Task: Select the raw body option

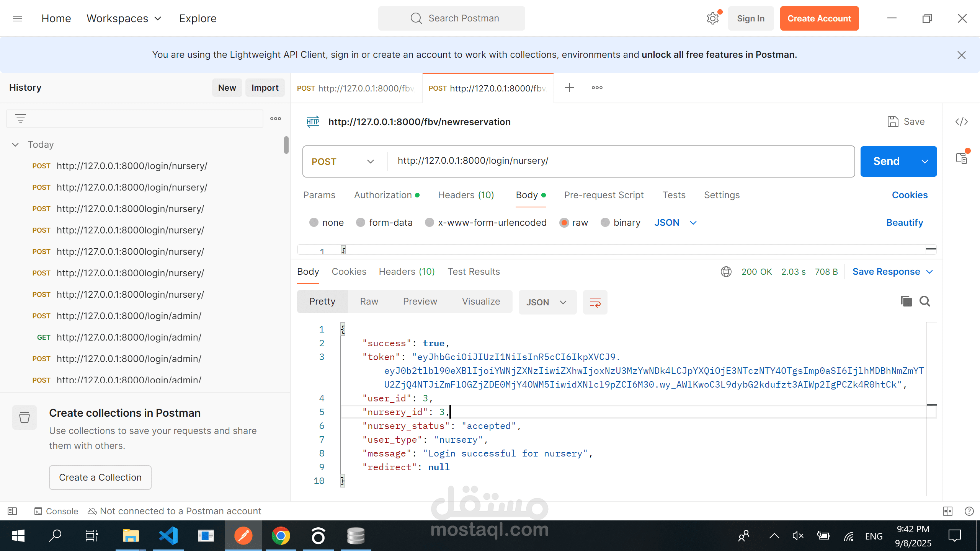Action: point(564,223)
